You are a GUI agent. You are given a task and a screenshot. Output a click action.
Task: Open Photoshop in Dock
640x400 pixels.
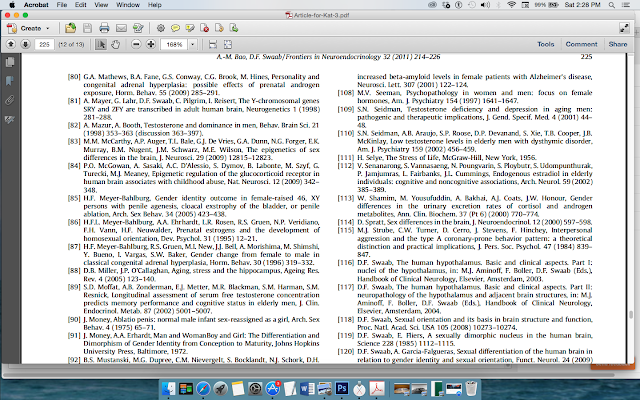pos(342,389)
